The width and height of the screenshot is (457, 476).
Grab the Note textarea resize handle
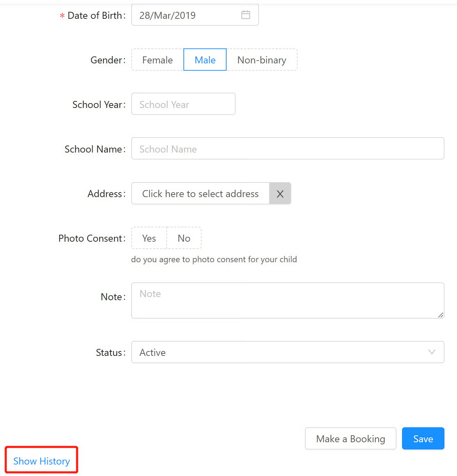pyautogui.click(x=440, y=315)
